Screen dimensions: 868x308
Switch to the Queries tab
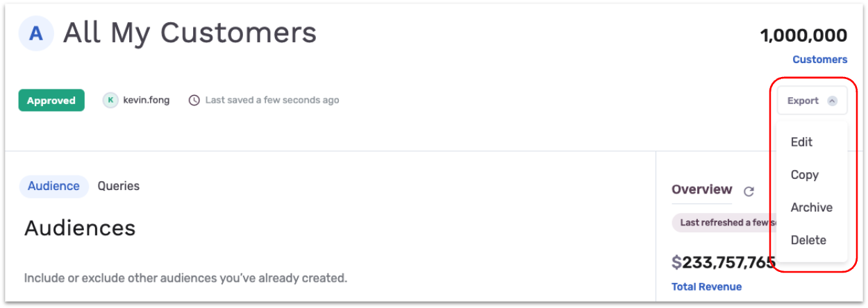click(x=118, y=186)
